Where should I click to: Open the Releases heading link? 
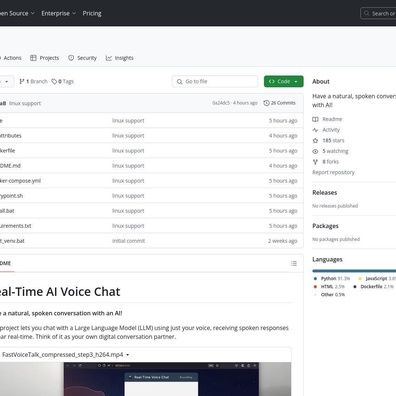[x=325, y=193]
